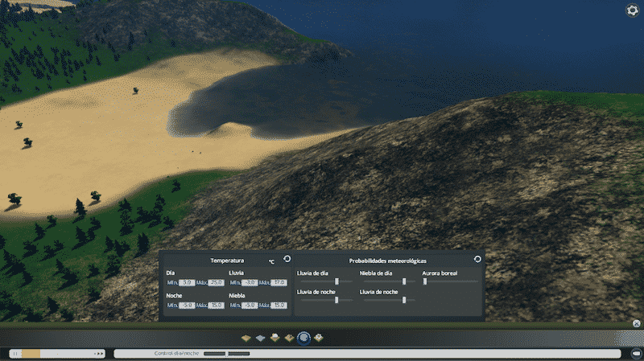Select the first sandy terrain tile toolbar icon
Viewport: 644px width, 361px height.
click(246, 338)
